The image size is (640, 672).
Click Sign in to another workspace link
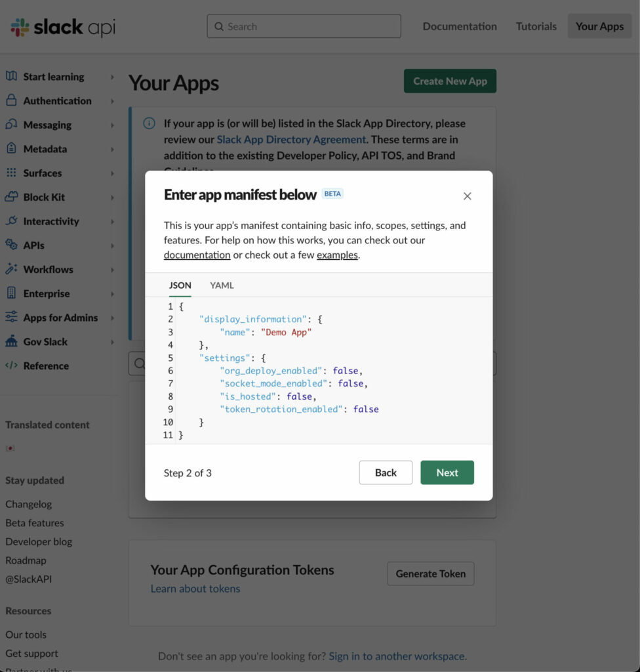pyautogui.click(x=397, y=656)
